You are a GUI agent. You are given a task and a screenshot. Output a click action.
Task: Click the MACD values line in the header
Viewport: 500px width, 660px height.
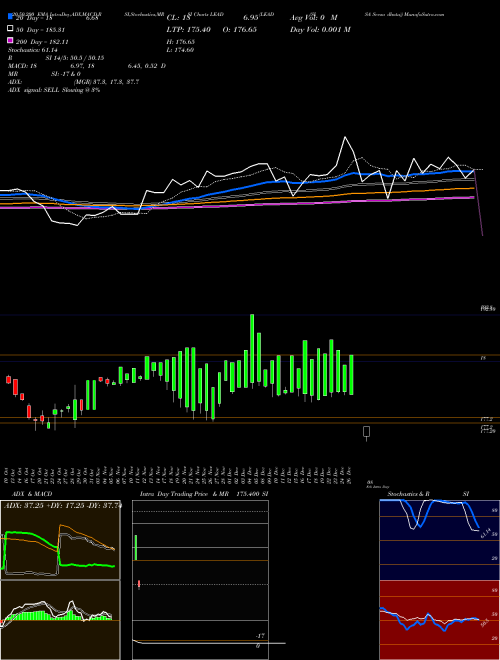(87, 66)
